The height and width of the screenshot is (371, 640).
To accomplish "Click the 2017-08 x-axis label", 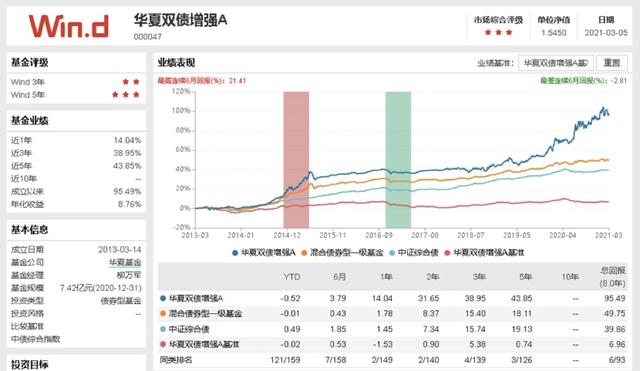I will [424, 235].
